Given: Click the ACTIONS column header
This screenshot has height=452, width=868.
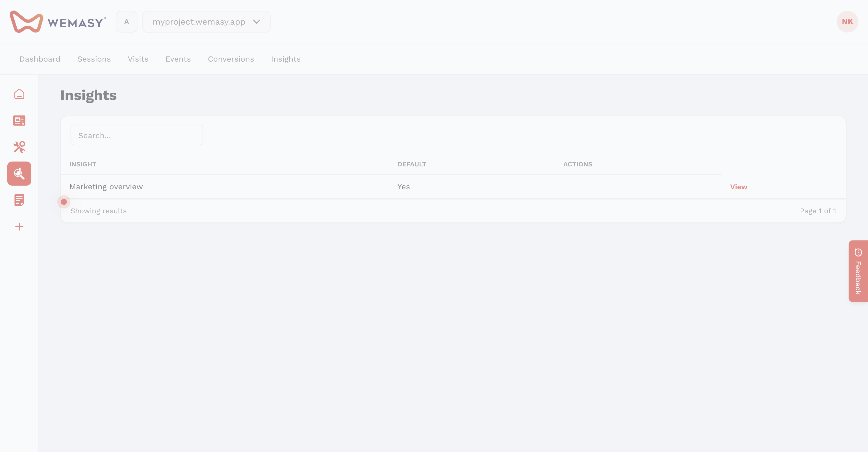Looking at the screenshot, I should tap(578, 164).
